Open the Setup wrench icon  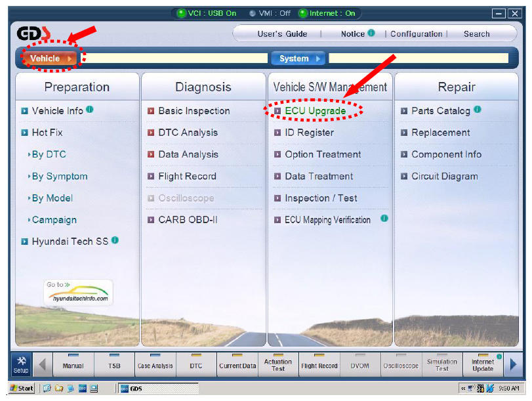pos(21,365)
